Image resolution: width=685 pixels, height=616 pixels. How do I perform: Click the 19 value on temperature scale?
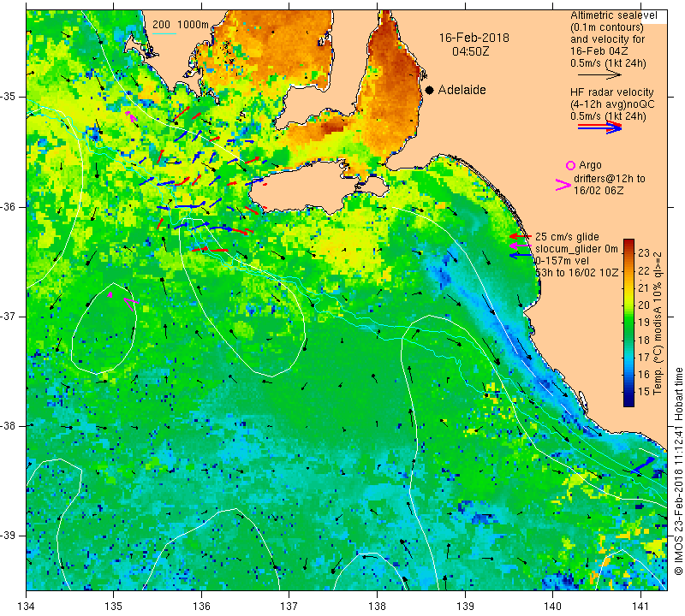pos(645,323)
